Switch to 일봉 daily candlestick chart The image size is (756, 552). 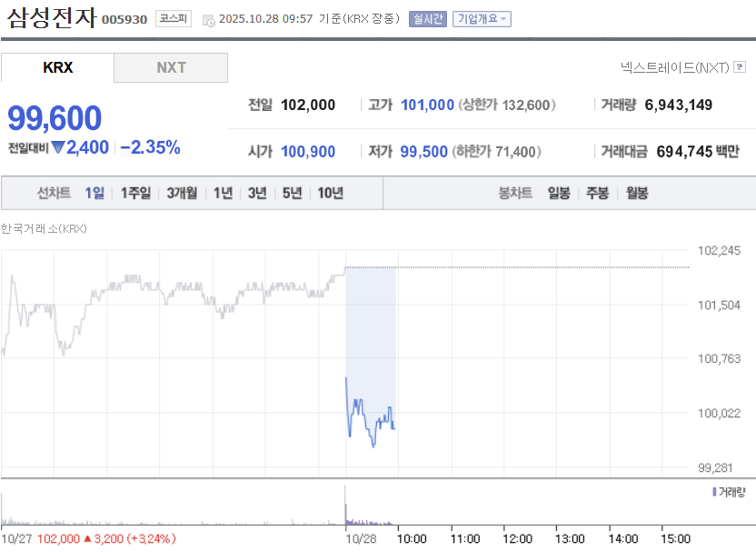tap(559, 193)
